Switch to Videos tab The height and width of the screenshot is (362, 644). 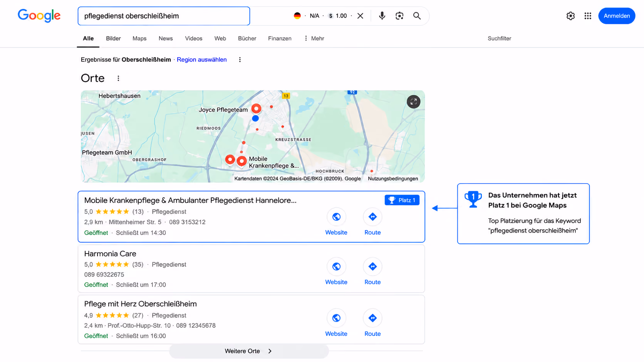tap(193, 38)
